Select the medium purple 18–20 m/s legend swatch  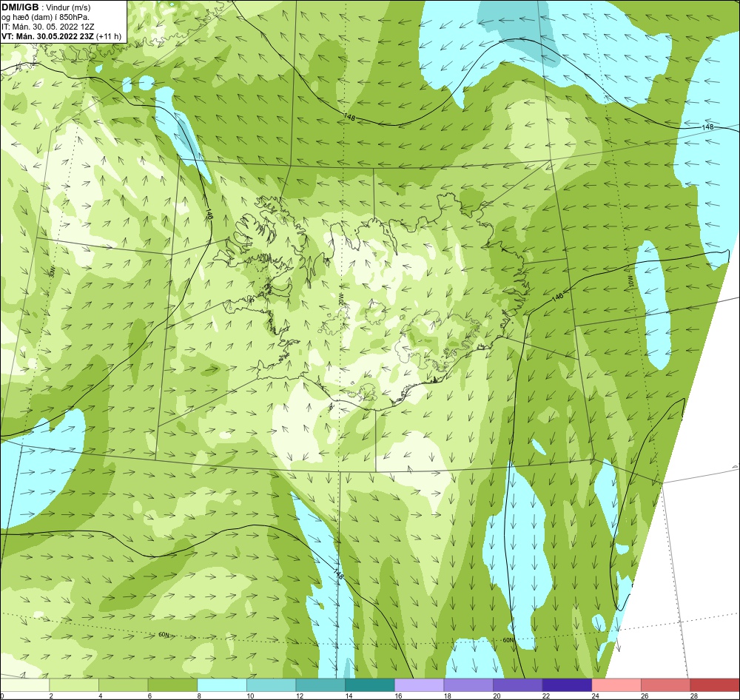point(468,685)
